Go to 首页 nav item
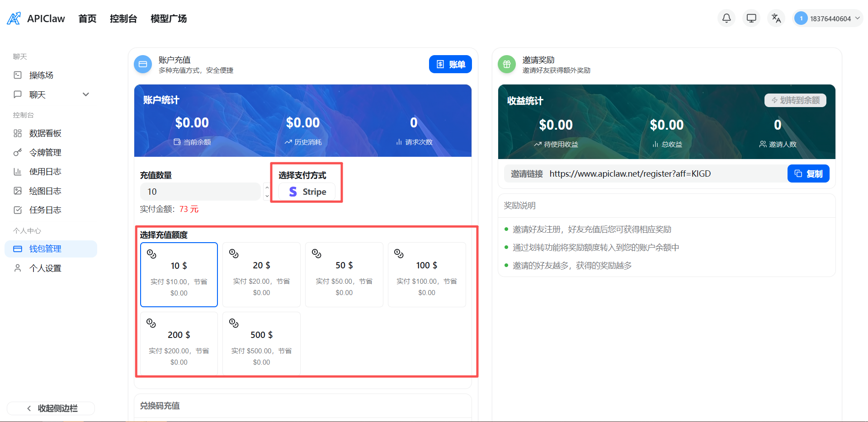 click(x=87, y=19)
